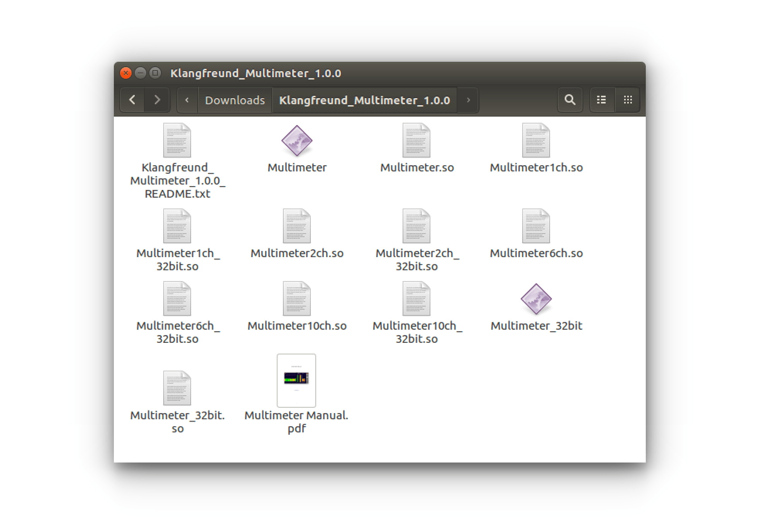The image size is (772, 532).
Task: Click the search magnifier icon
Action: point(570,100)
